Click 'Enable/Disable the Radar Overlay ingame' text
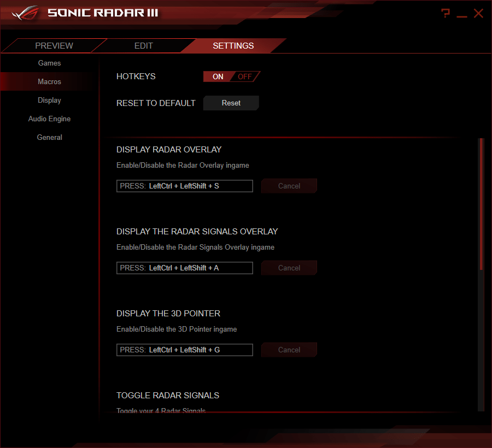Image resolution: width=492 pixels, height=448 pixels. (183, 165)
